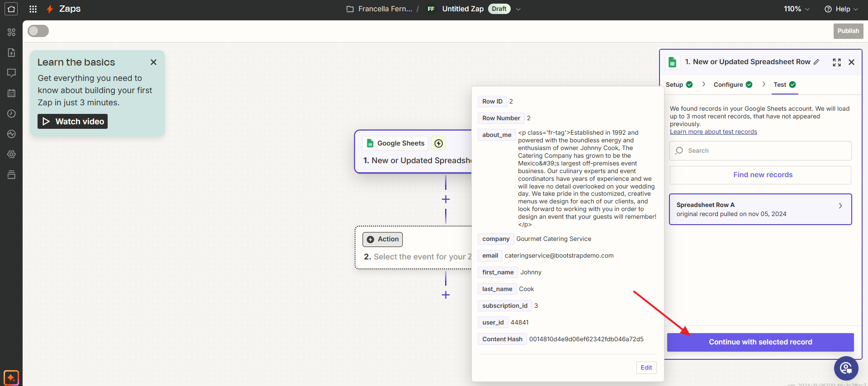Click the search magnifier icon
868x386 pixels.
[679, 151]
